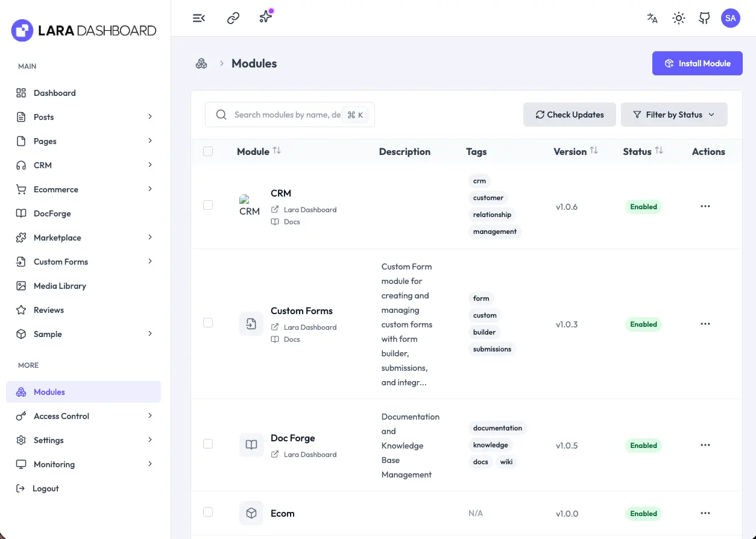
Task: Sort by Module column arrows
Action: (277, 151)
